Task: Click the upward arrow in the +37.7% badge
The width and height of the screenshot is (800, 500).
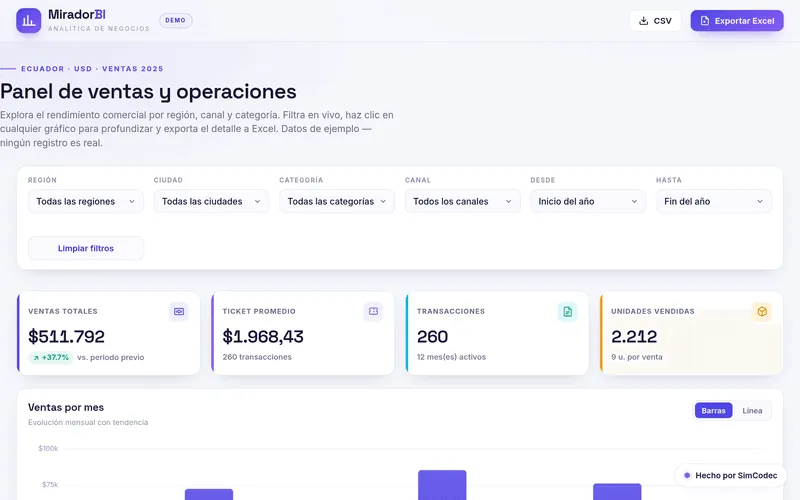Action: click(36, 358)
